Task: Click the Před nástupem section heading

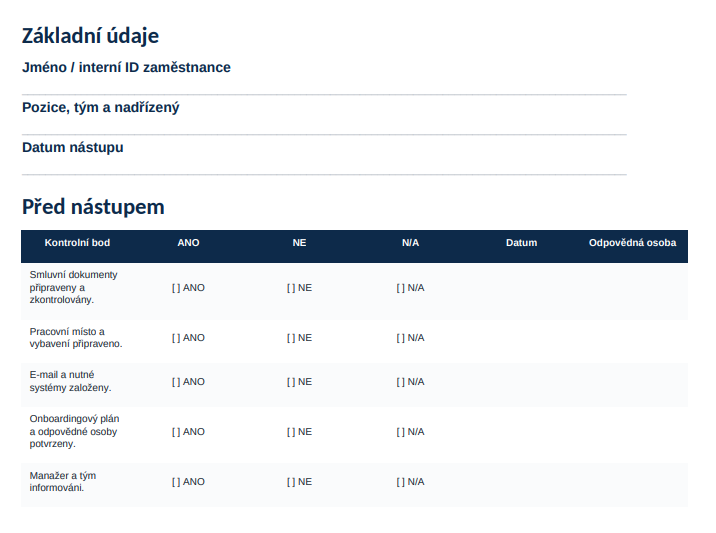Action: pos(93,207)
